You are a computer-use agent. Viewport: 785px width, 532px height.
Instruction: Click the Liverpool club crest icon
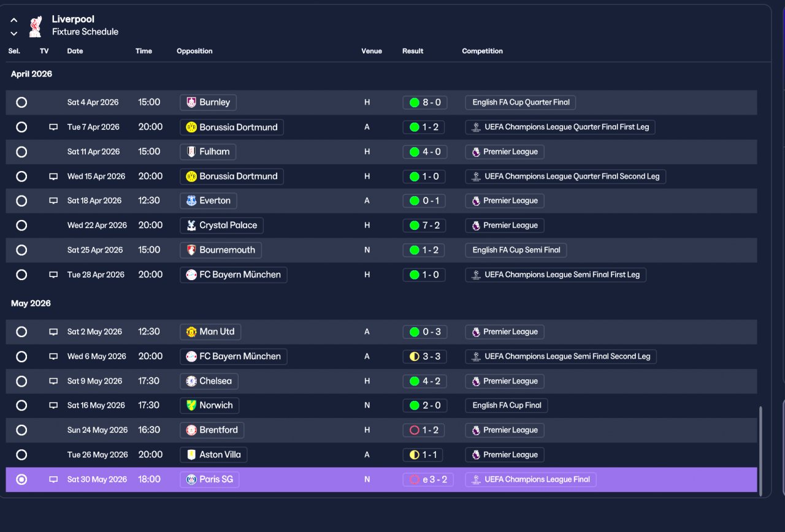click(36, 26)
